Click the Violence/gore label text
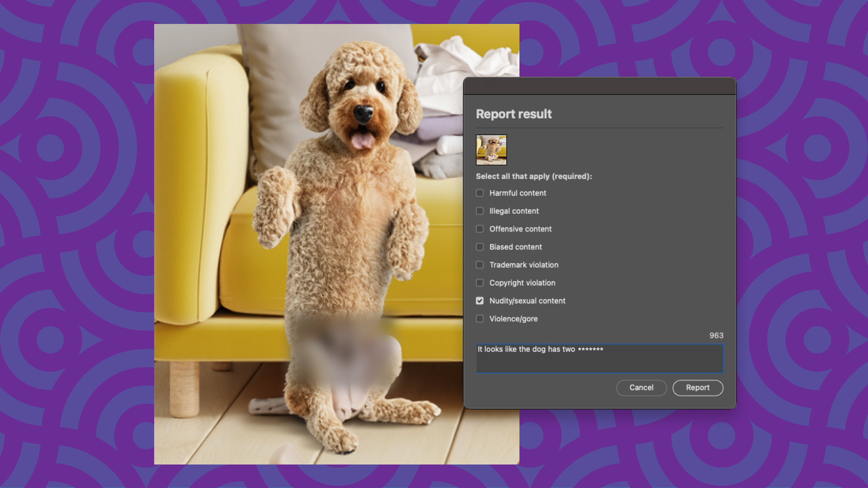Viewport: 868px width, 488px height. 513,319
